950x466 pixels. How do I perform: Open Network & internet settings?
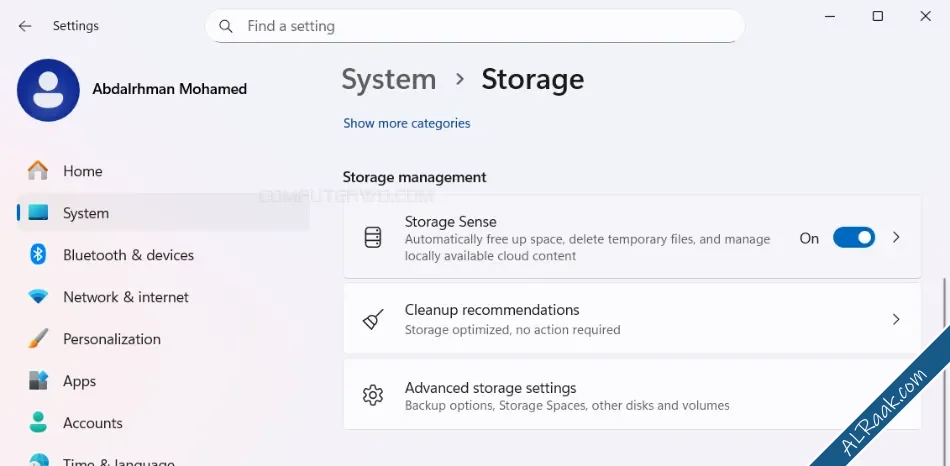pos(164,297)
